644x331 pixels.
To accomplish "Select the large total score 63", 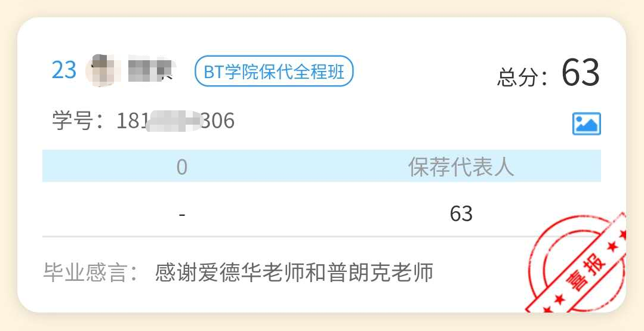I will pyautogui.click(x=580, y=73).
